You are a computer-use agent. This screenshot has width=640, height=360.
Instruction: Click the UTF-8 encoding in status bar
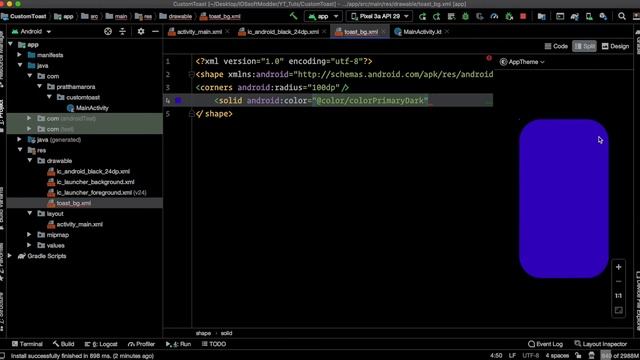531,356
